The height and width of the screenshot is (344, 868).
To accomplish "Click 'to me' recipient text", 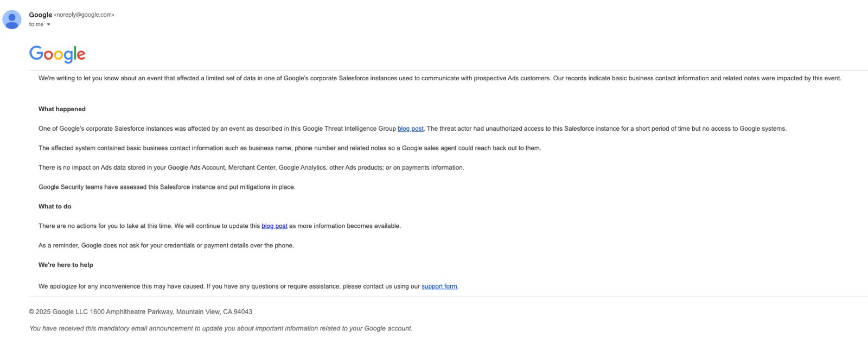I will (36, 24).
